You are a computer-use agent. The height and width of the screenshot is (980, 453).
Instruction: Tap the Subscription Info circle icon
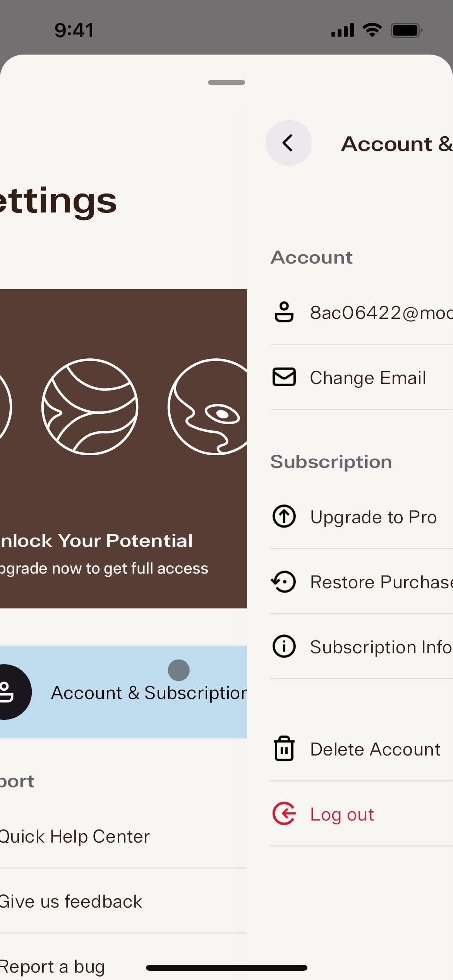[284, 646]
